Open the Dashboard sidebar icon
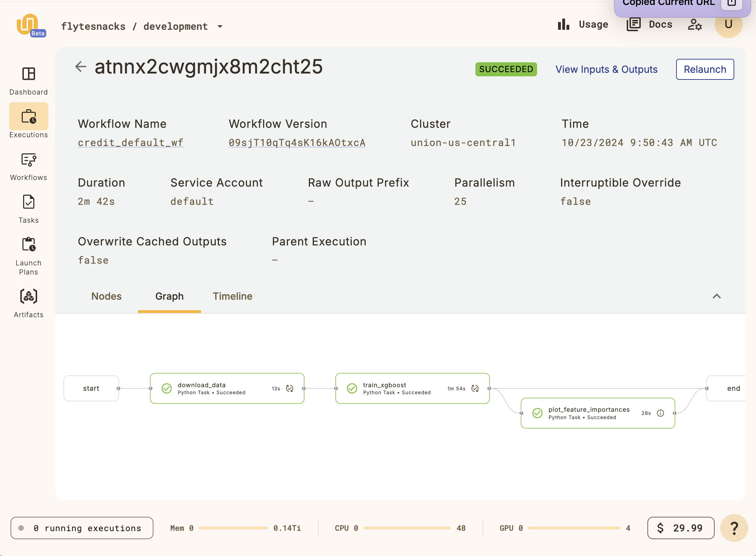The height and width of the screenshot is (556, 756). click(x=28, y=74)
